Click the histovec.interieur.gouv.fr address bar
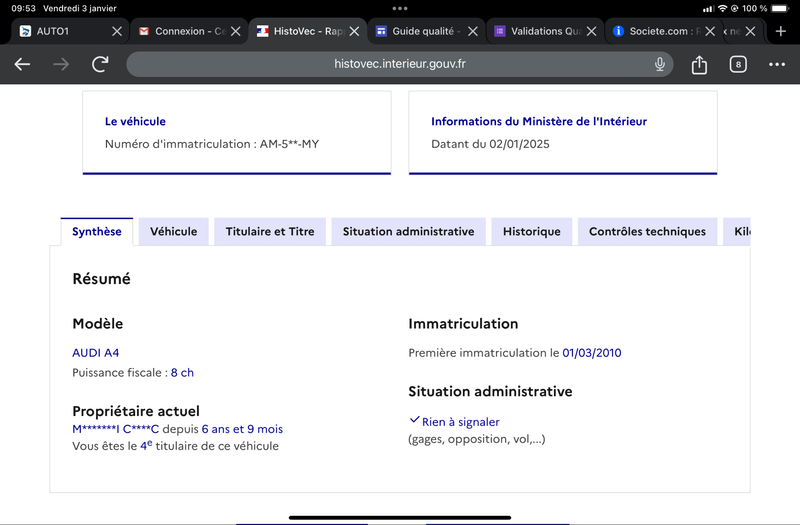 pyautogui.click(x=399, y=64)
